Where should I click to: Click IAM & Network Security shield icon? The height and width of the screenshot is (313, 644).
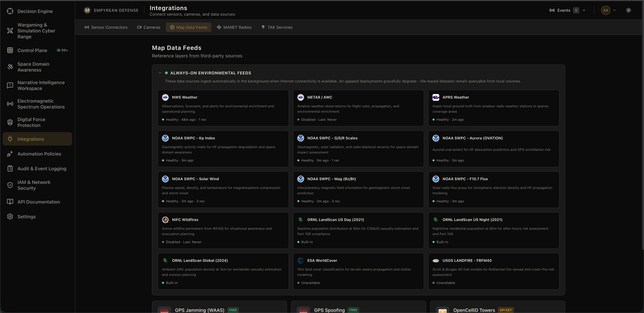[x=10, y=185]
